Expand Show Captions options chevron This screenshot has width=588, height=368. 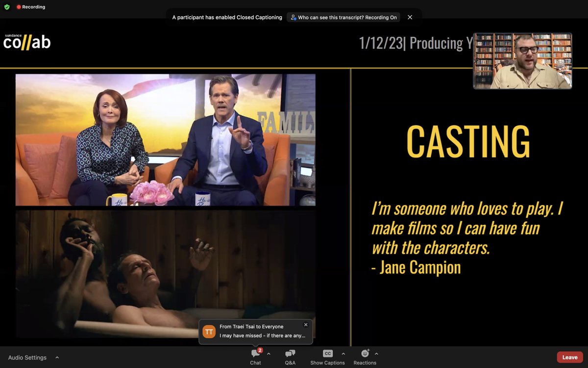coord(343,354)
